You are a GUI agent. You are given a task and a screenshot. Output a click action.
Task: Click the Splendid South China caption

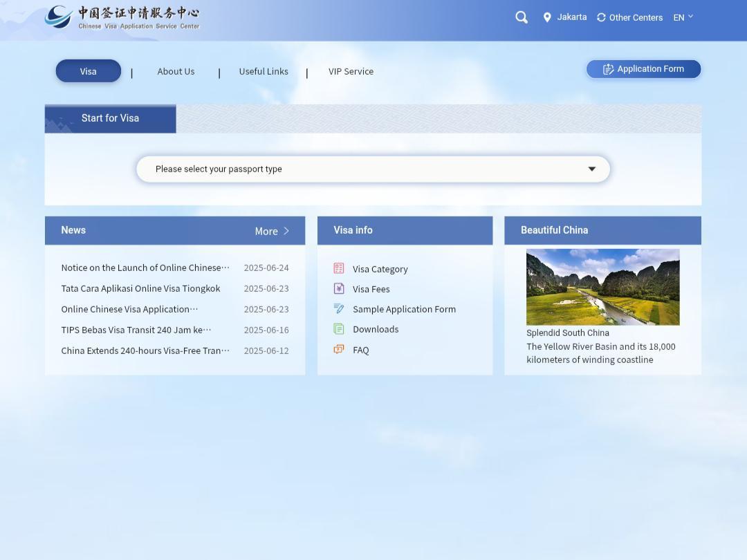point(567,333)
